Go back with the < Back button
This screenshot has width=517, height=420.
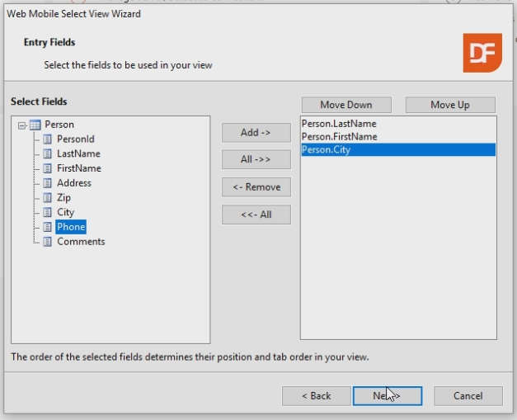[316, 396]
